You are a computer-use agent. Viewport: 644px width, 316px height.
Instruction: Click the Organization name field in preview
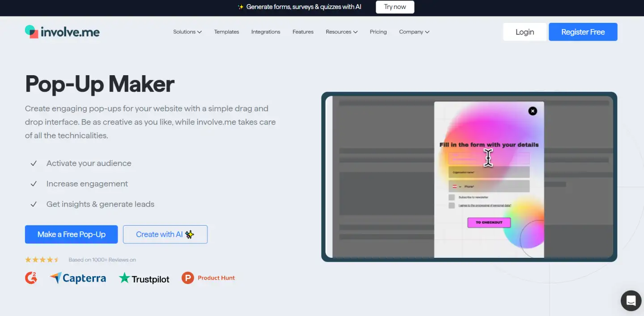tap(489, 172)
